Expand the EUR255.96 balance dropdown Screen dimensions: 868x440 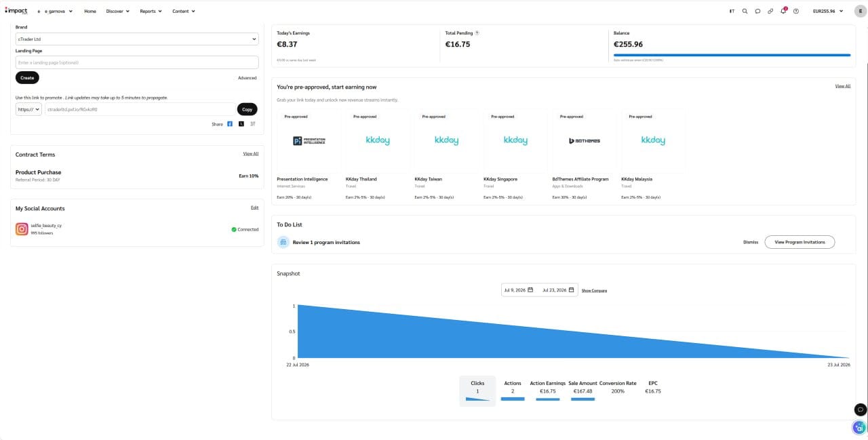pos(827,11)
